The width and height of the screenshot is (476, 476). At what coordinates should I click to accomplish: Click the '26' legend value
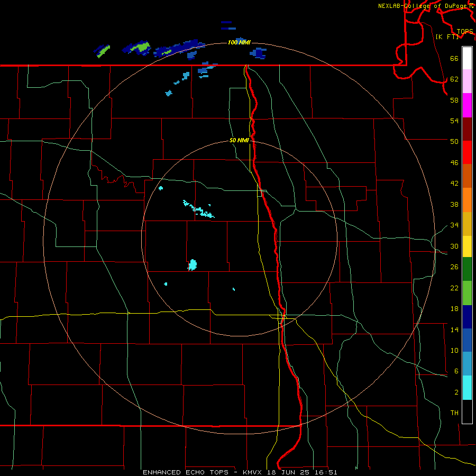coord(454,267)
